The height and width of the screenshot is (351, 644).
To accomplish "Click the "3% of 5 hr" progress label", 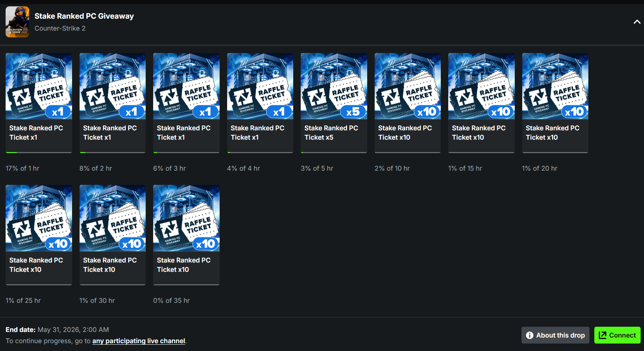I will pyautogui.click(x=317, y=168).
